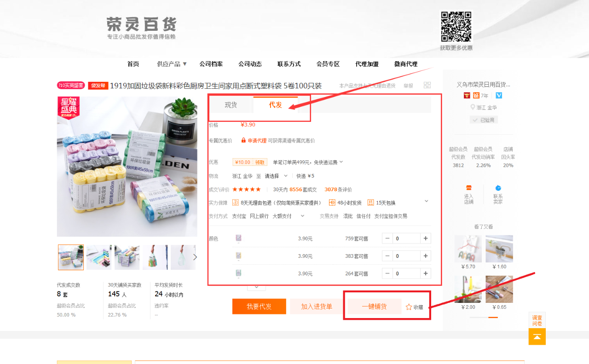Click the orange 我要代发 button
The height and width of the screenshot is (364, 589).
click(259, 307)
